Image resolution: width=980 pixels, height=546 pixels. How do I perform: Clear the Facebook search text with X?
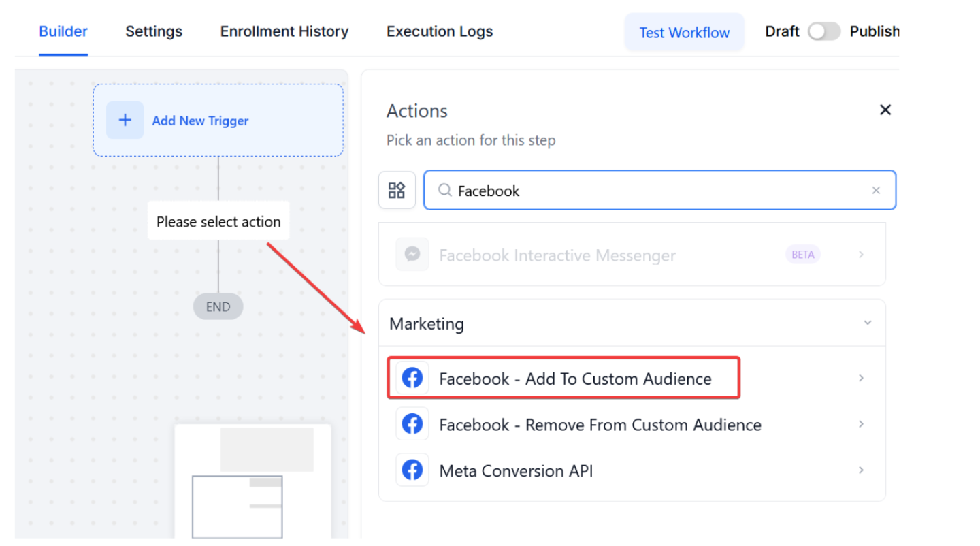coord(876,191)
